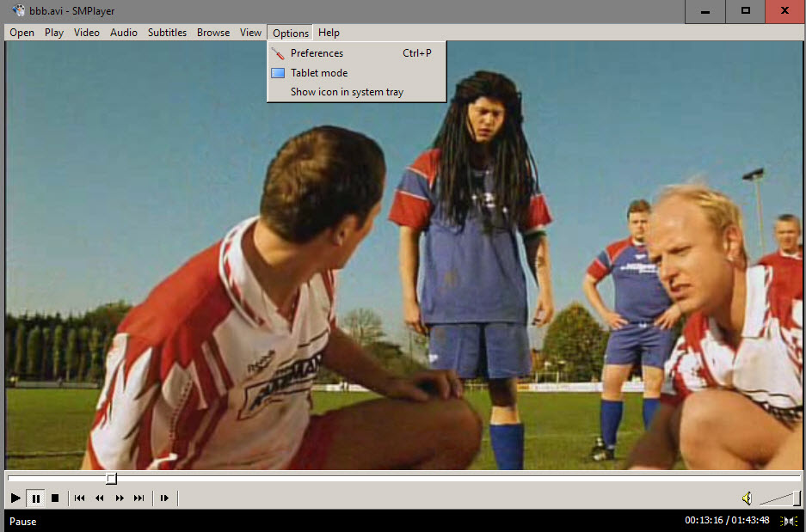The image size is (806, 532).
Task: Jump to previous item with skip-back icon
Action: (x=80, y=498)
